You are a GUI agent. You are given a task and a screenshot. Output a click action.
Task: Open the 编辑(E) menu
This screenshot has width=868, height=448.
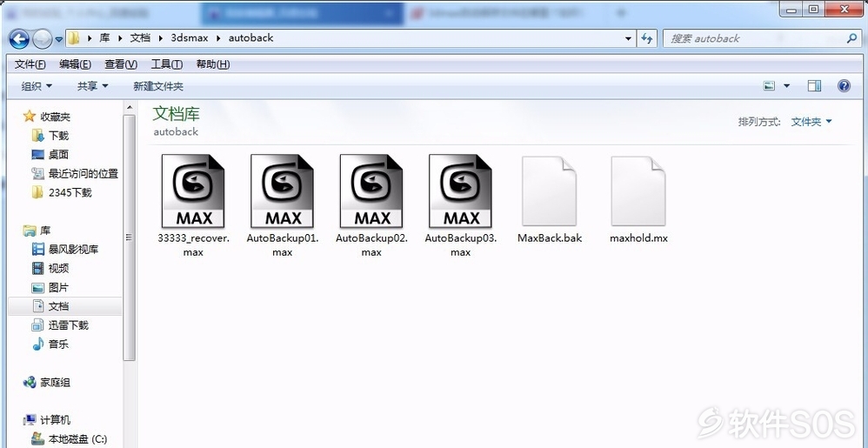(x=76, y=64)
